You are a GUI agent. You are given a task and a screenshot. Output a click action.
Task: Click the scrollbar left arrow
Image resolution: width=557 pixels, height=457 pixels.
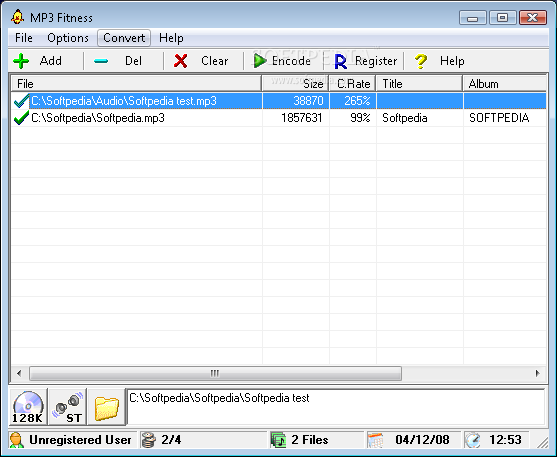[x=19, y=373]
